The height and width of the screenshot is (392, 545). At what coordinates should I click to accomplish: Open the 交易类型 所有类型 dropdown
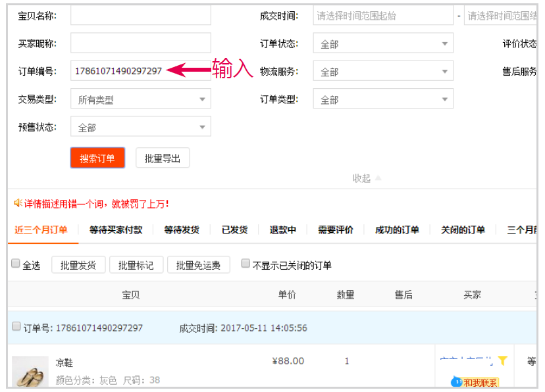click(141, 99)
